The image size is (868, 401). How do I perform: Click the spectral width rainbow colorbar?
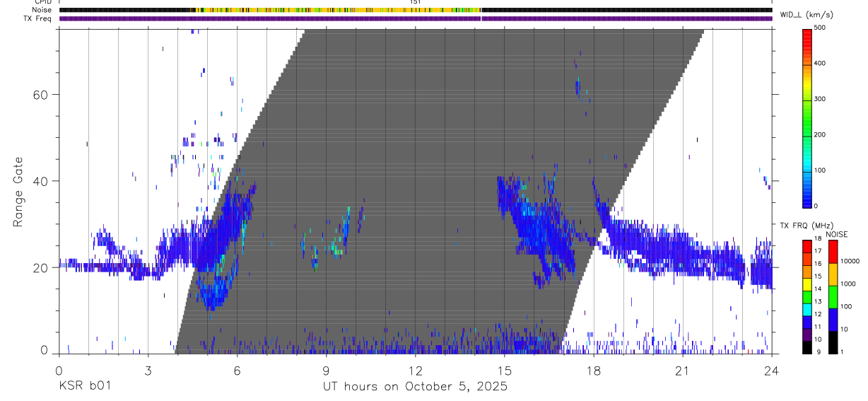coord(808,117)
